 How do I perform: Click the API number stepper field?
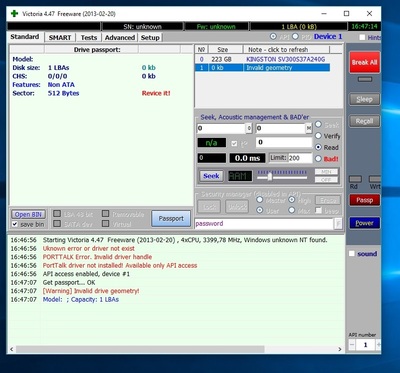pyautogui.click(x=365, y=345)
